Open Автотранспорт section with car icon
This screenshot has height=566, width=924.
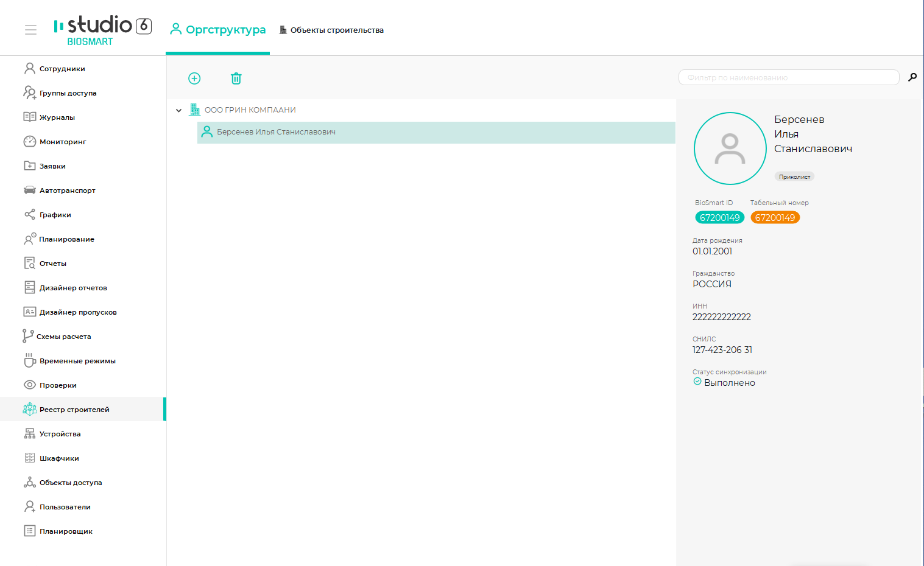(x=67, y=190)
